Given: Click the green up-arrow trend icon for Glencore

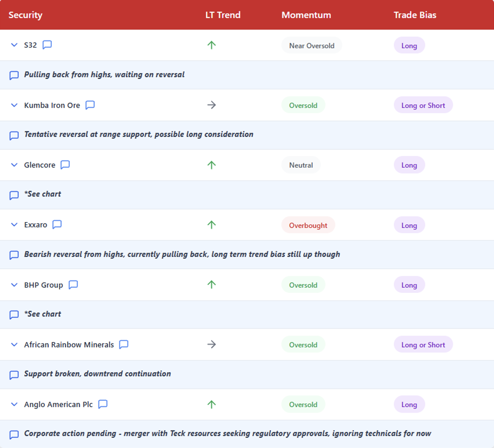Looking at the screenshot, I should 212,165.
